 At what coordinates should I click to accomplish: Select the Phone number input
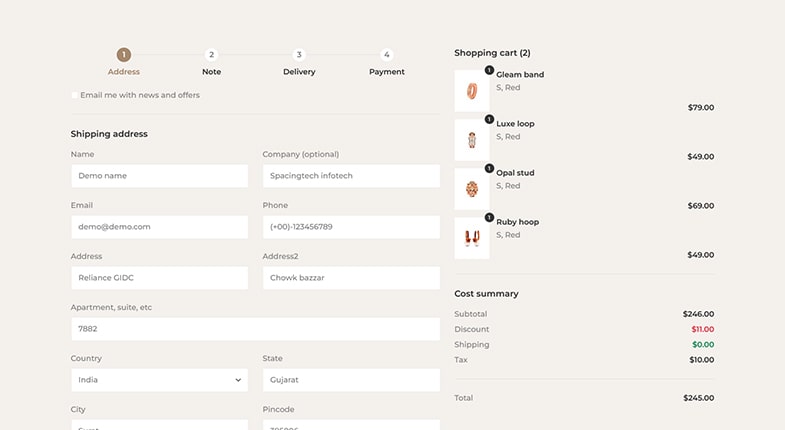click(351, 227)
